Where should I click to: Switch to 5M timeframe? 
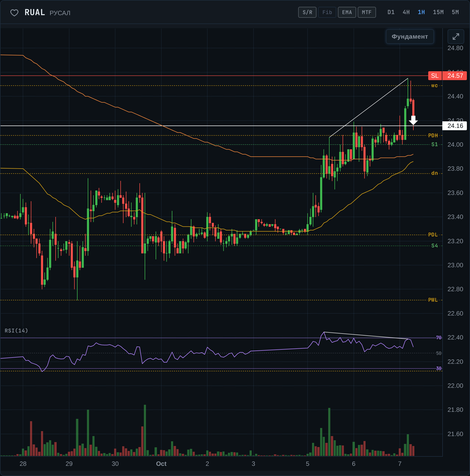455,12
